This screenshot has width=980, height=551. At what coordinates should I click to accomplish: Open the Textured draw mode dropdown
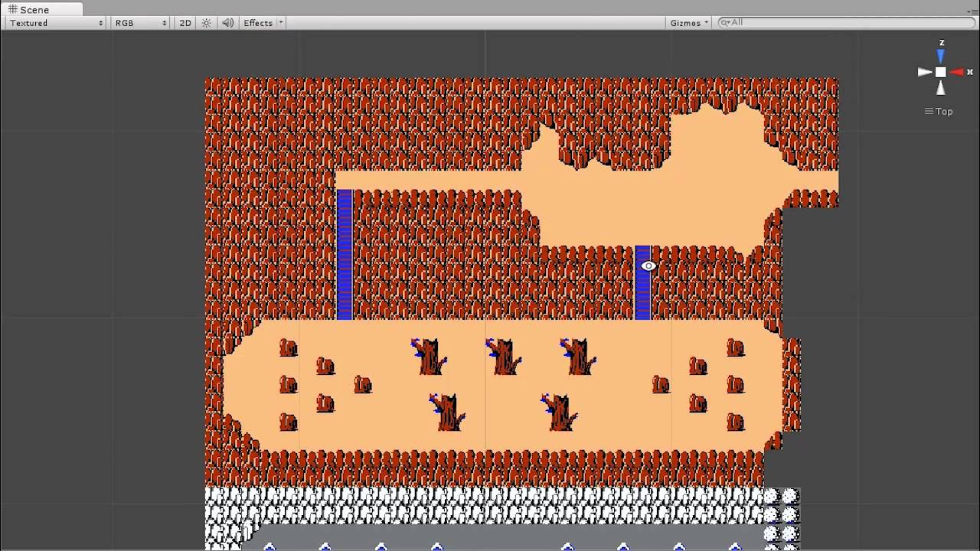57,23
